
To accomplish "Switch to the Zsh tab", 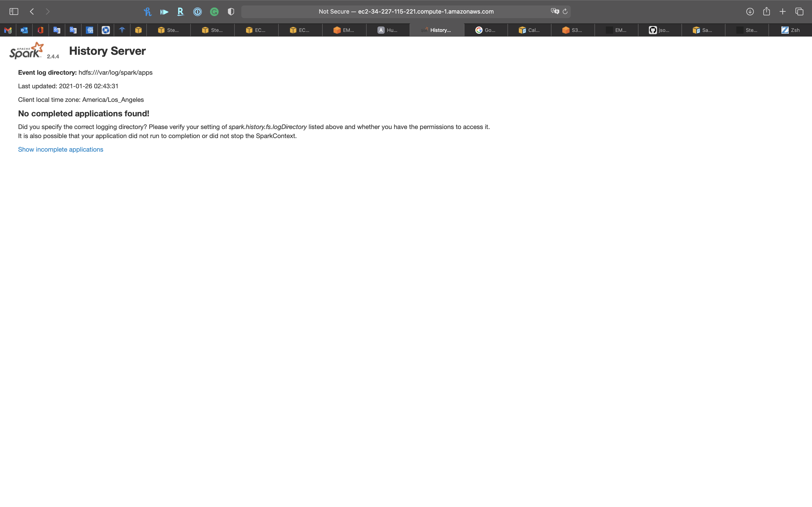I will pos(790,30).
